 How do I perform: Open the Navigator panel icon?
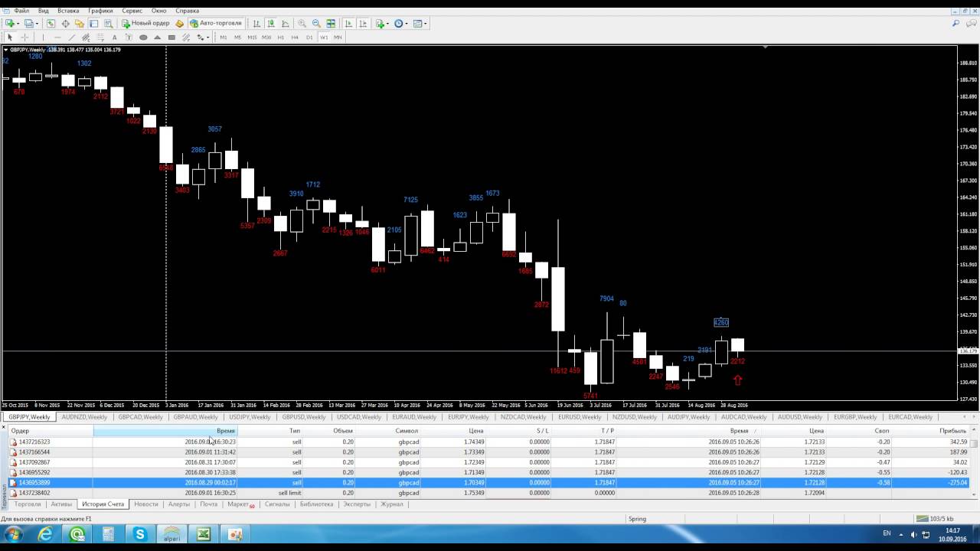(x=80, y=23)
